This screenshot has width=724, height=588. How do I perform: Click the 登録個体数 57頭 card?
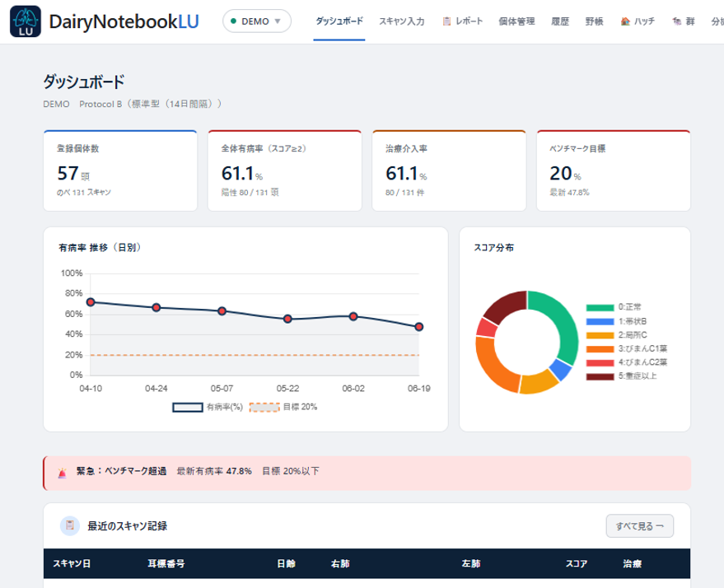click(x=120, y=170)
